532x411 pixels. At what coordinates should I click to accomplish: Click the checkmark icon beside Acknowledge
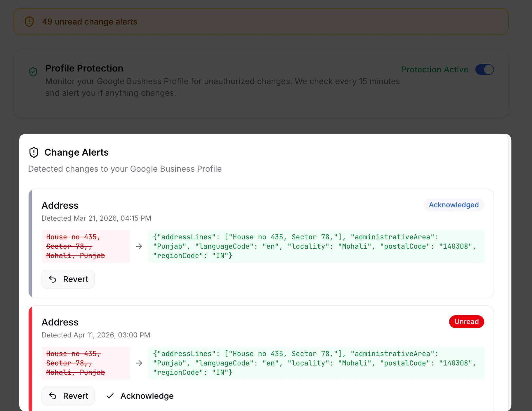(110, 396)
